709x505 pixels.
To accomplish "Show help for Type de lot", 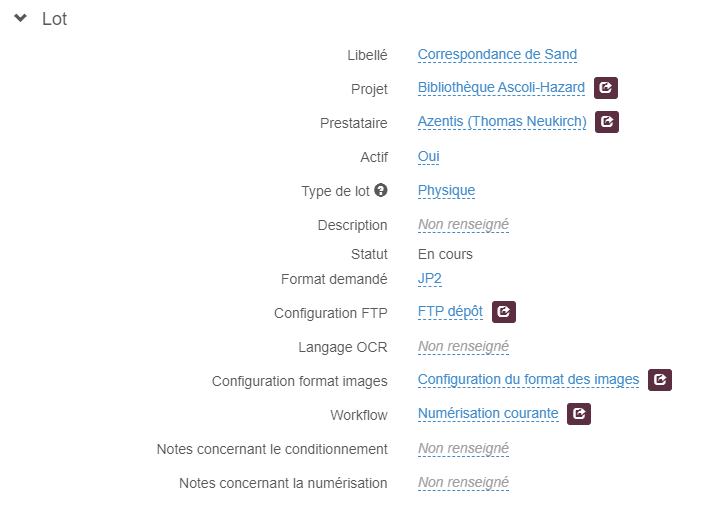I will [381, 190].
